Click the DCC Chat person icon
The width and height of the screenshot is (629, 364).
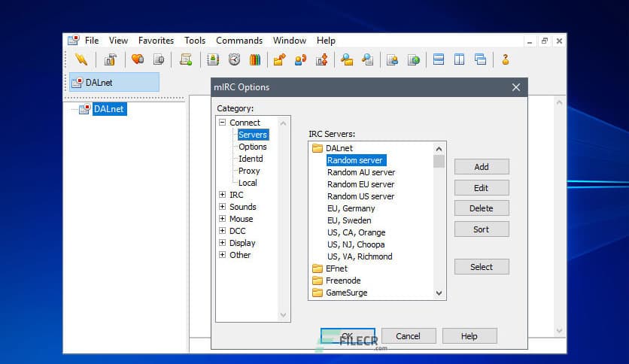click(x=300, y=59)
